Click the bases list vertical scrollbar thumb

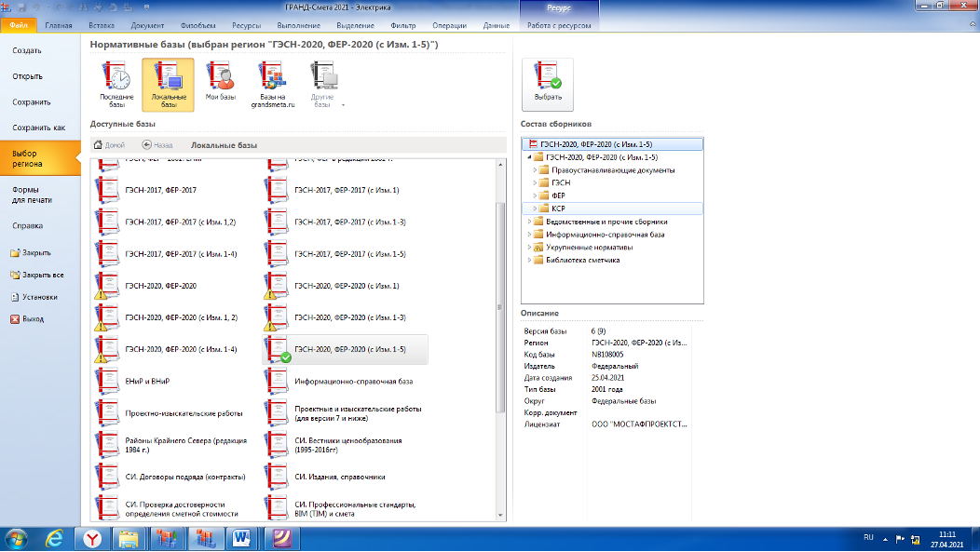tap(500, 306)
